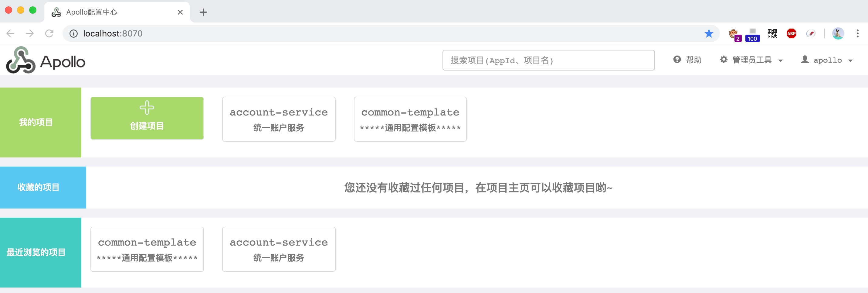
Task: Open the ABP Adblock Plus extension
Action: [x=791, y=33]
